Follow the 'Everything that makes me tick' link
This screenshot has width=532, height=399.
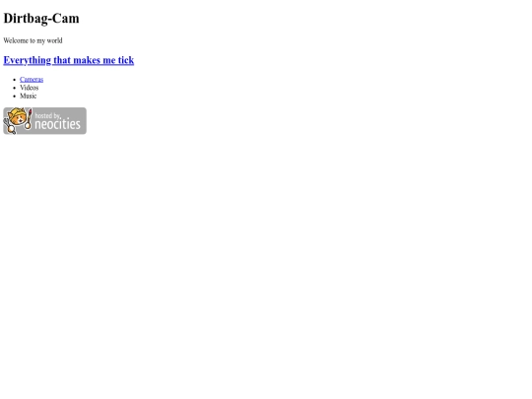coord(69,60)
